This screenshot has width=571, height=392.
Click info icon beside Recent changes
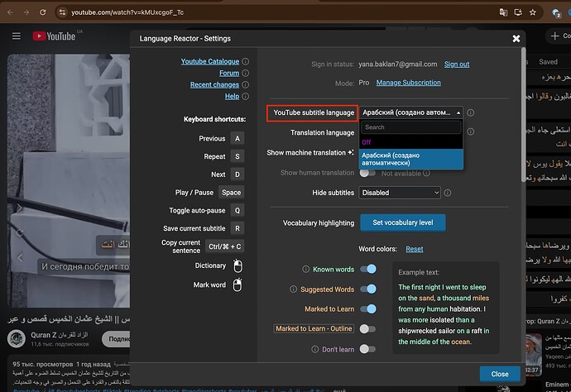pos(246,85)
